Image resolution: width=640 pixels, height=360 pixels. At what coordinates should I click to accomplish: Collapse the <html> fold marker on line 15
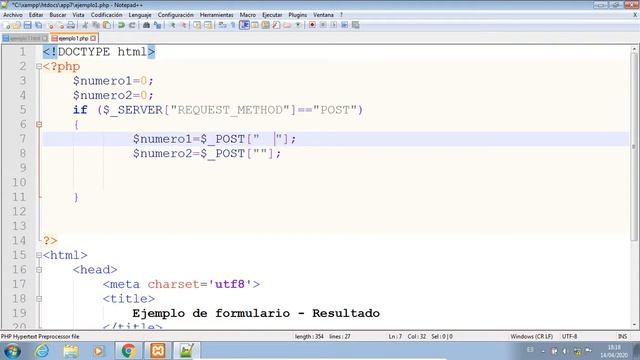point(39,255)
